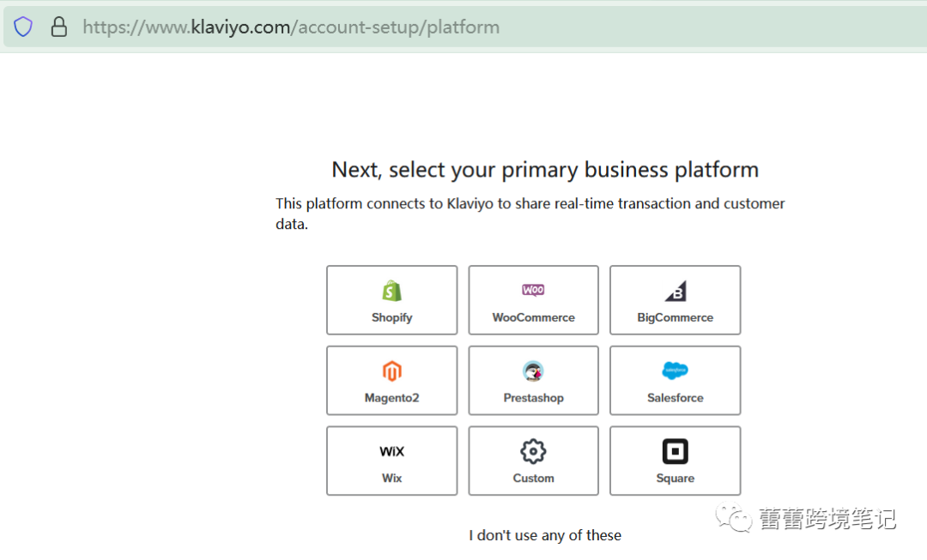Focus the klaviyo.com address bar URL

pyautogui.click(x=291, y=27)
